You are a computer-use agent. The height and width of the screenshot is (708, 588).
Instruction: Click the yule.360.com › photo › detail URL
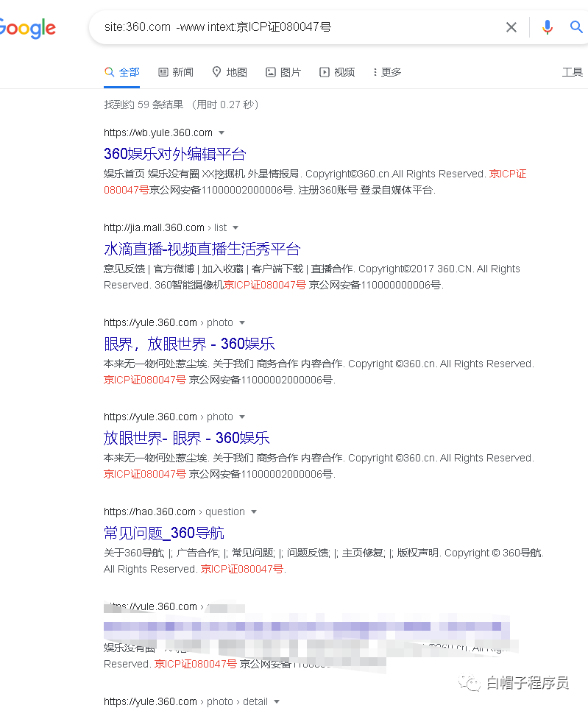[185, 701]
